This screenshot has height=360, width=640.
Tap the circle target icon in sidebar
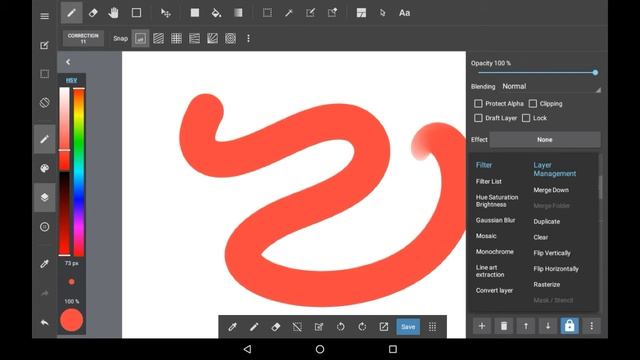coord(44,227)
